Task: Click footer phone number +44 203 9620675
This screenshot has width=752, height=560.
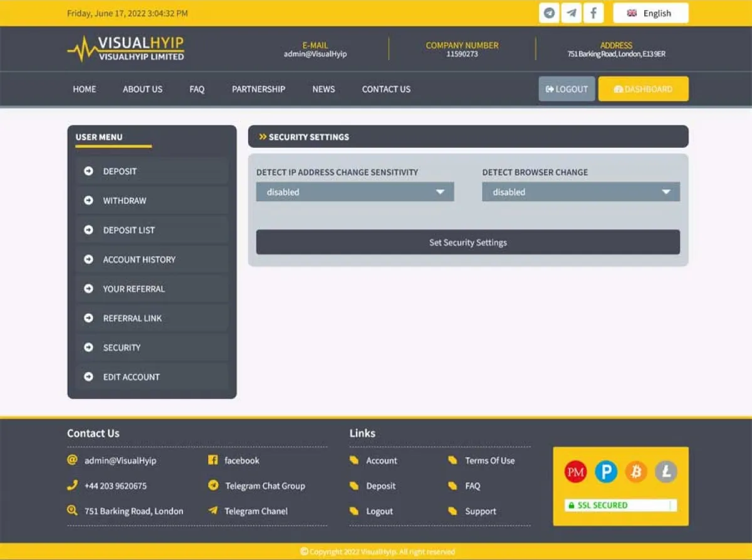Action: pyautogui.click(x=116, y=485)
